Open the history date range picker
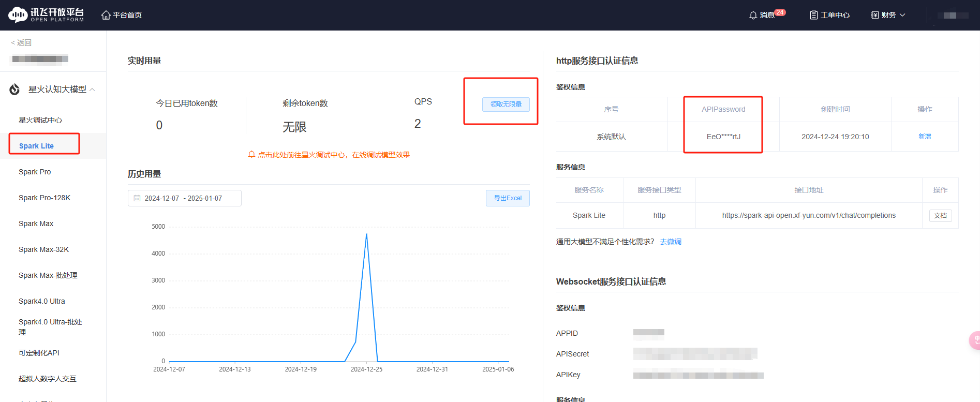 [185, 198]
